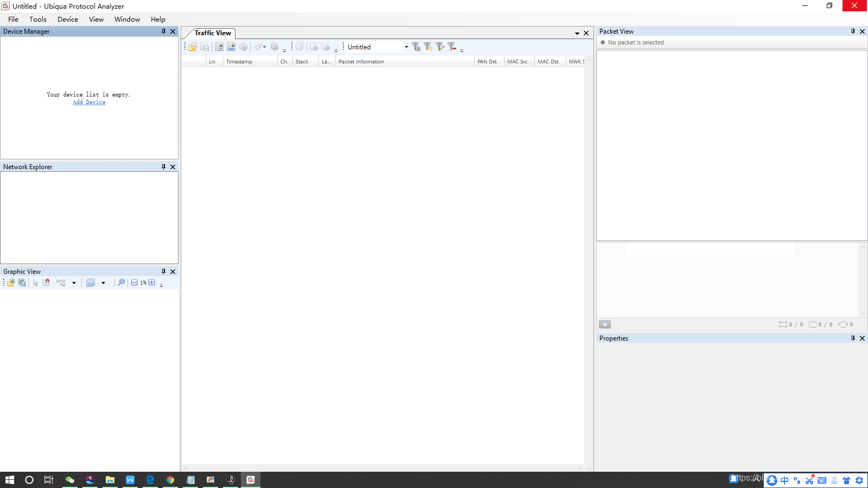The width and height of the screenshot is (868, 488).
Task: Open the Help menu
Action: coord(158,20)
